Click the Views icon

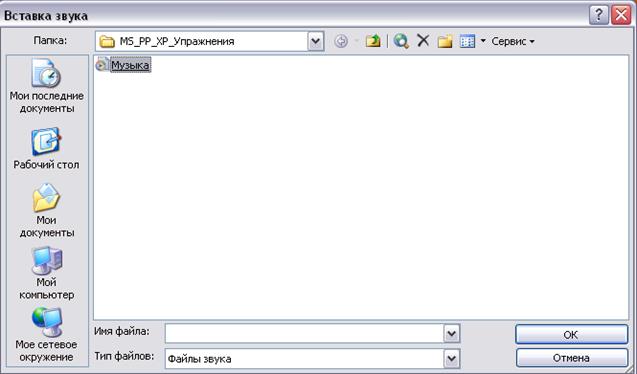[x=467, y=41]
